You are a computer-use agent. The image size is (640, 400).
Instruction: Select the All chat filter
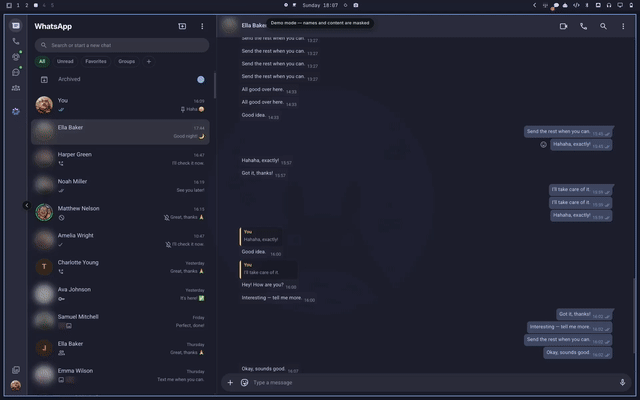point(42,61)
